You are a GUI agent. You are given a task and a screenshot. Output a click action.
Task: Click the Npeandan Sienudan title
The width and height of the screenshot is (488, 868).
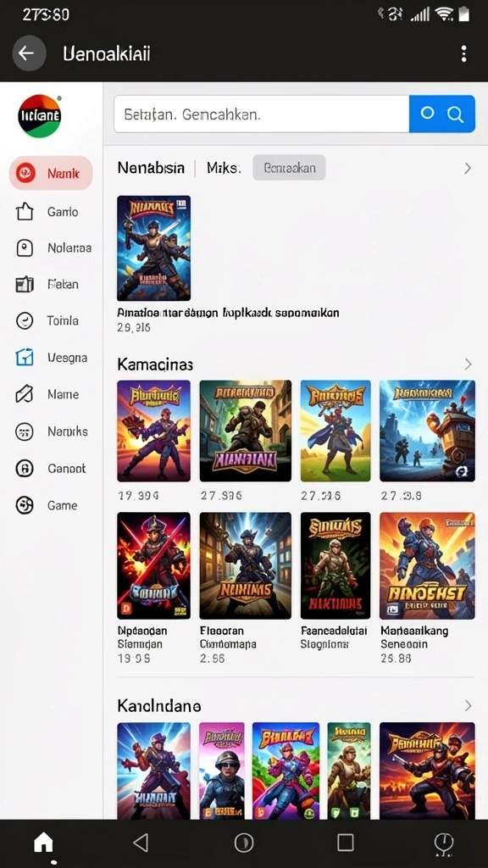142,637
